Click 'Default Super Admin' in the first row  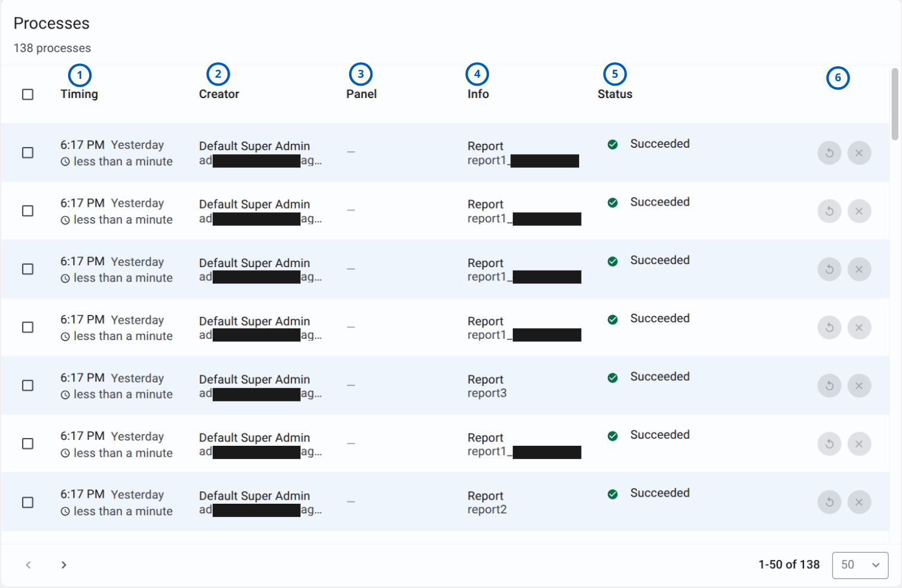click(255, 146)
